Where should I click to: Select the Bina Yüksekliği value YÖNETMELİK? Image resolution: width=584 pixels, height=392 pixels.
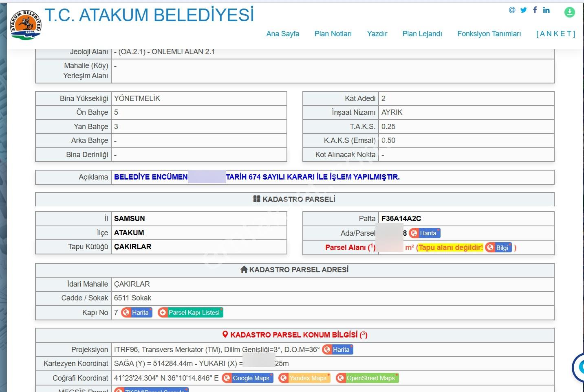tap(137, 99)
